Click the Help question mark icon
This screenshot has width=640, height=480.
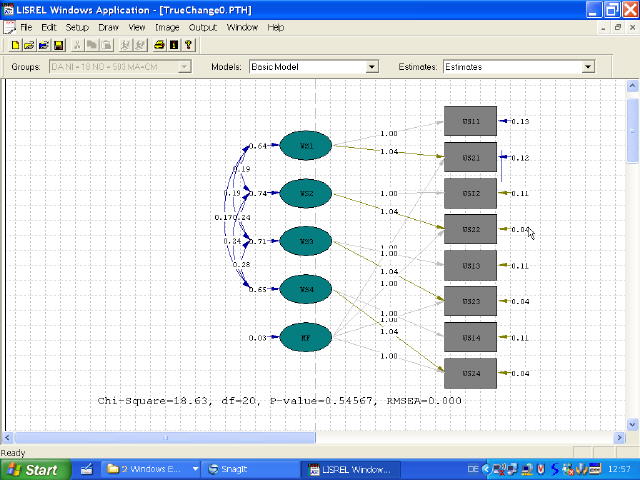click(188, 45)
